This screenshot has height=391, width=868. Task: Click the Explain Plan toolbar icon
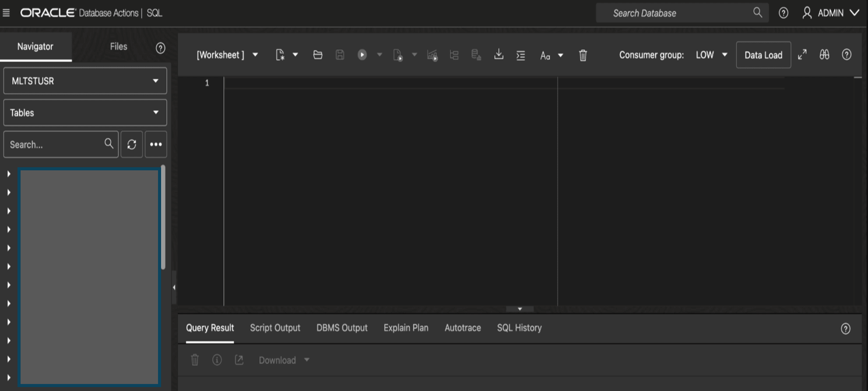(x=432, y=55)
